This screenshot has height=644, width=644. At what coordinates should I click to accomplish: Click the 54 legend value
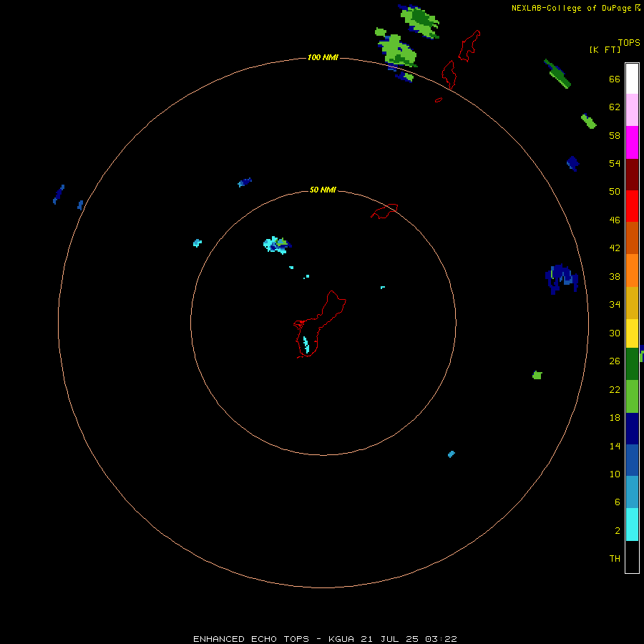tap(615, 163)
